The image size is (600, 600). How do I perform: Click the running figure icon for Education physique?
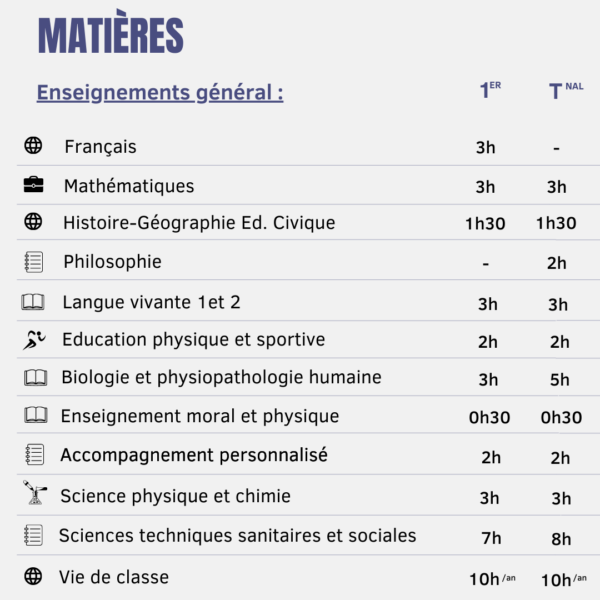(x=34, y=340)
